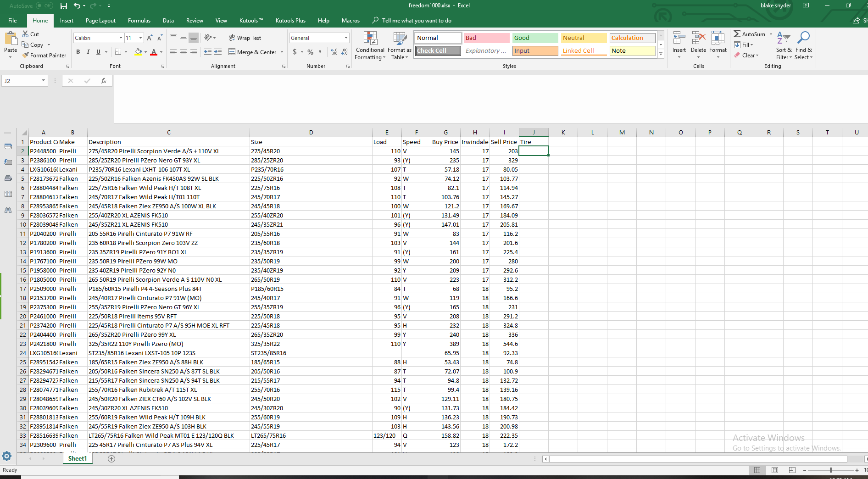Click Insert cells icon

coord(679,39)
